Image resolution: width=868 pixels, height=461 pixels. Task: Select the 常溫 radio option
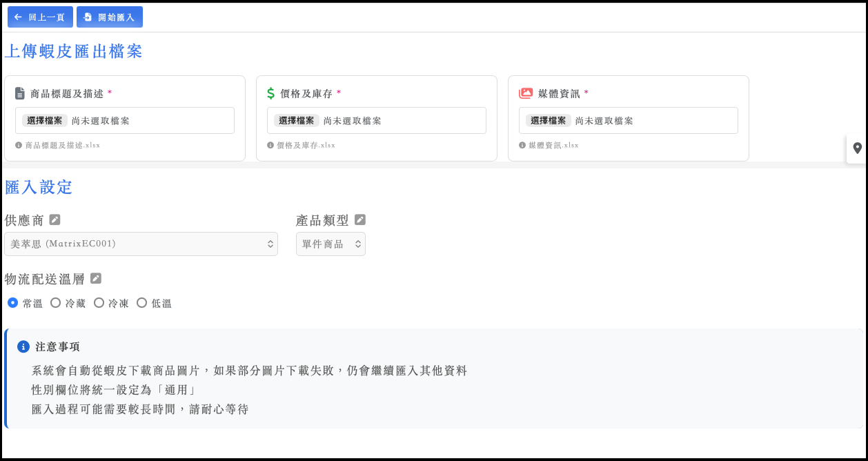(12, 302)
